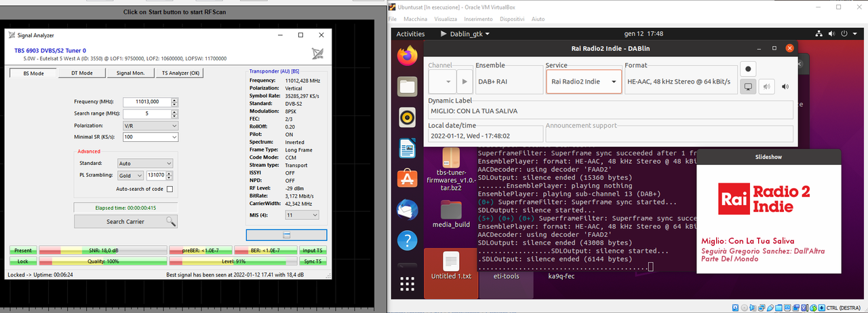Open the Standard Auto dropdown
The width and height of the screenshot is (868, 313).
click(145, 163)
